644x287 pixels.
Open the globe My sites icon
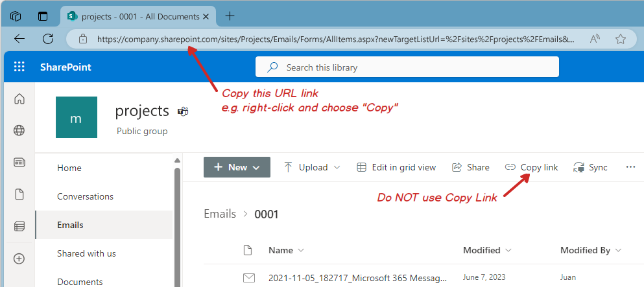point(19,131)
